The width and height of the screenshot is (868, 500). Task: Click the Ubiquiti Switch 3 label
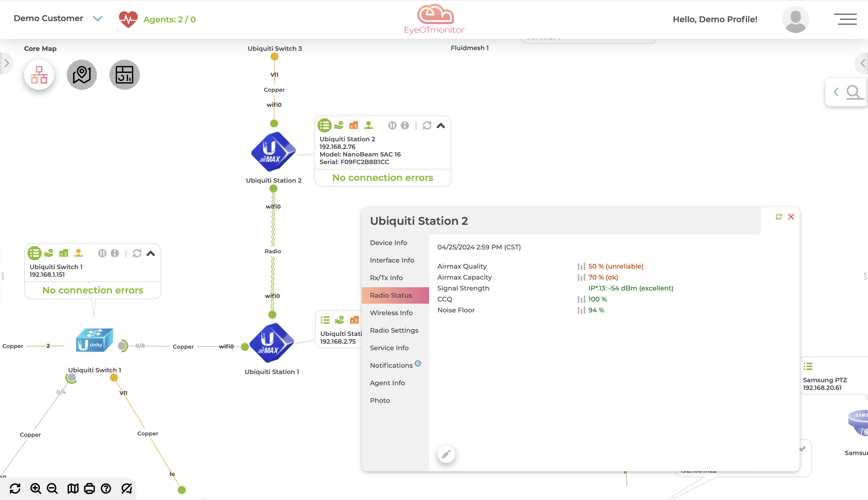click(275, 48)
